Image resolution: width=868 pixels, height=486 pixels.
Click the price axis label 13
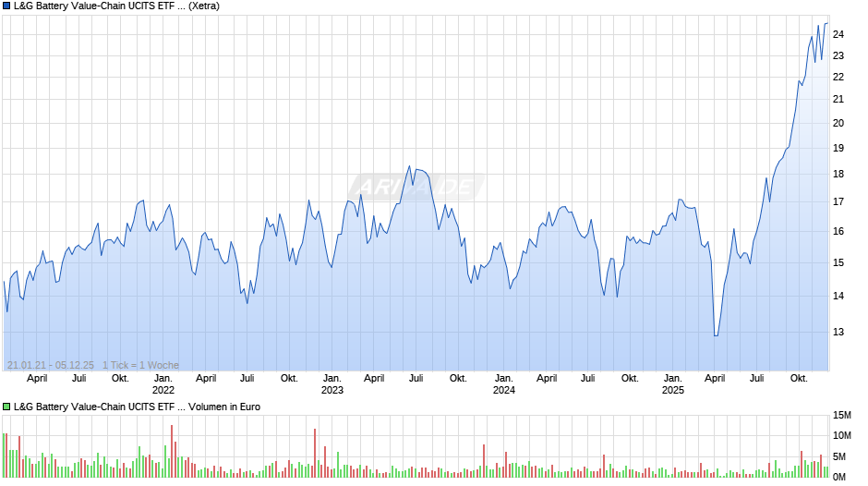[x=838, y=332]
